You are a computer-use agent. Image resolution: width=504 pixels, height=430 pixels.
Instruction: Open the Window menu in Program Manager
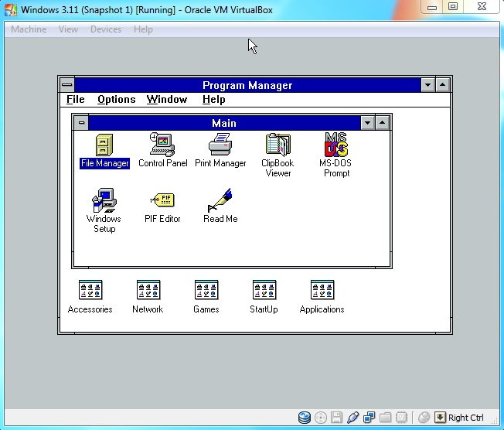[x=167, y=100]
